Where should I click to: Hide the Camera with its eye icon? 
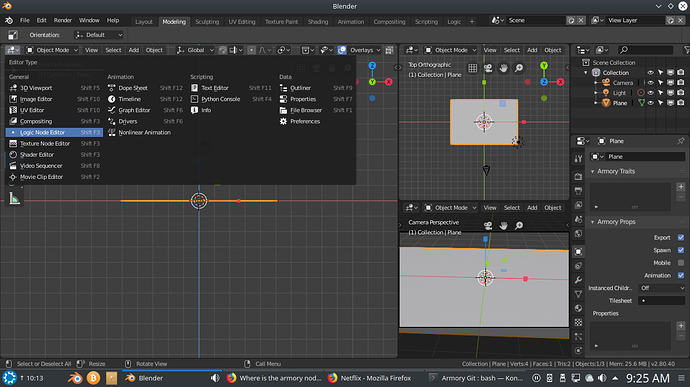click(650, 82)
